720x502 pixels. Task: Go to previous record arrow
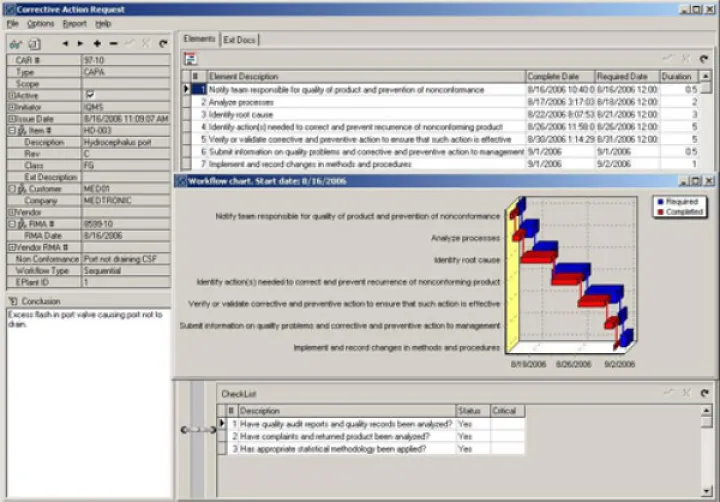(x=65, y=44)
